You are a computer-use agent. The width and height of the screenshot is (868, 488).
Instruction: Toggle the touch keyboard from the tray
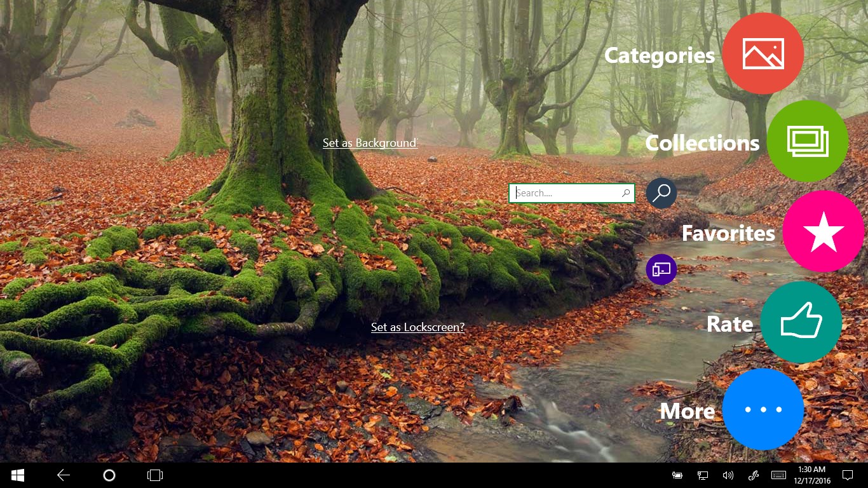[778, 475]
